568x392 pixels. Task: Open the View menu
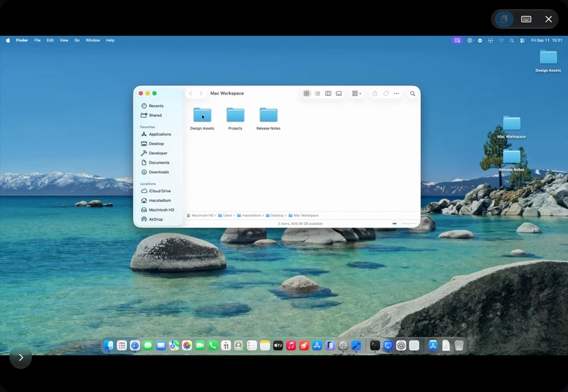tap(63, 40)
